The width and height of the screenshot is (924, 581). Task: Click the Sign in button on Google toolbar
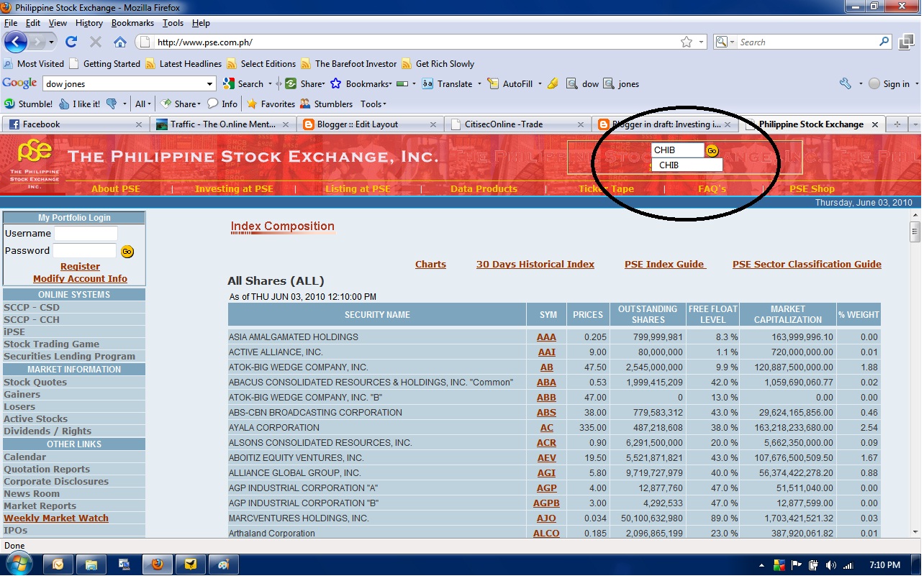click(x=889, y=83)
